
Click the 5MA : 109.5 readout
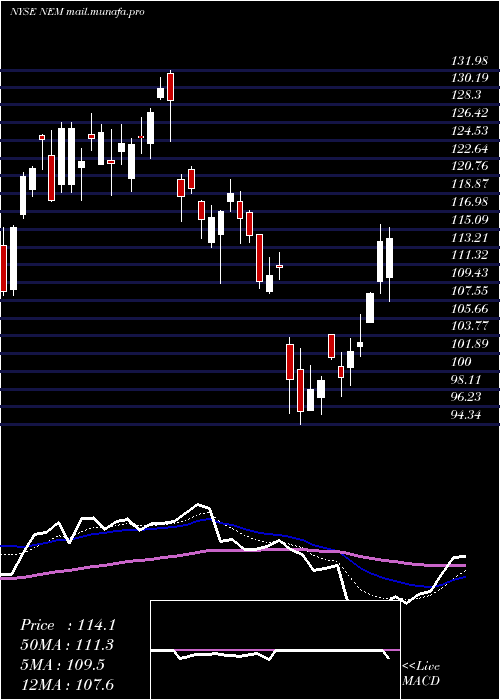(63, 665)
